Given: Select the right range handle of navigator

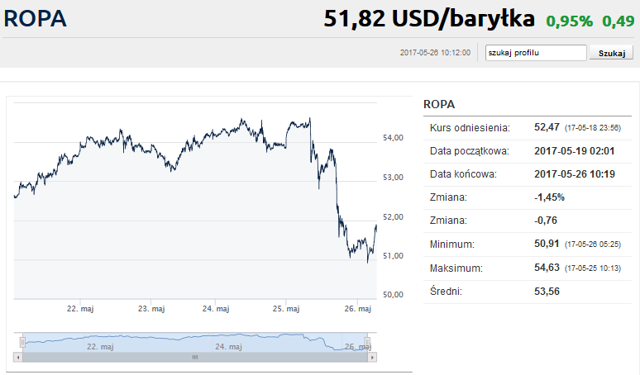Looking at the screenshot, I should point(367,342).
